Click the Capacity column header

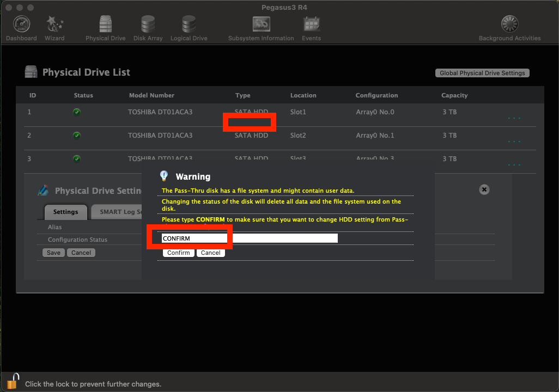pyautogui.click(x=454, y=95)
